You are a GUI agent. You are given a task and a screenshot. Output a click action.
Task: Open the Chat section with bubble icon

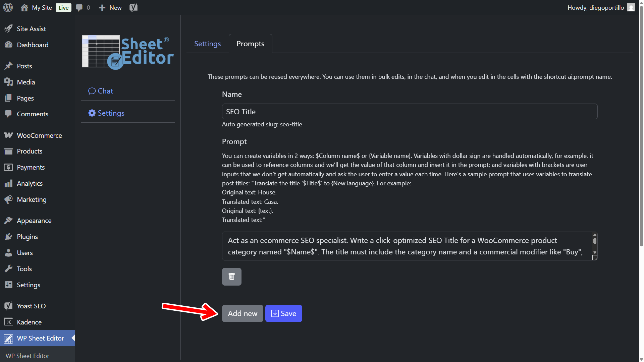tap(101, 91)
